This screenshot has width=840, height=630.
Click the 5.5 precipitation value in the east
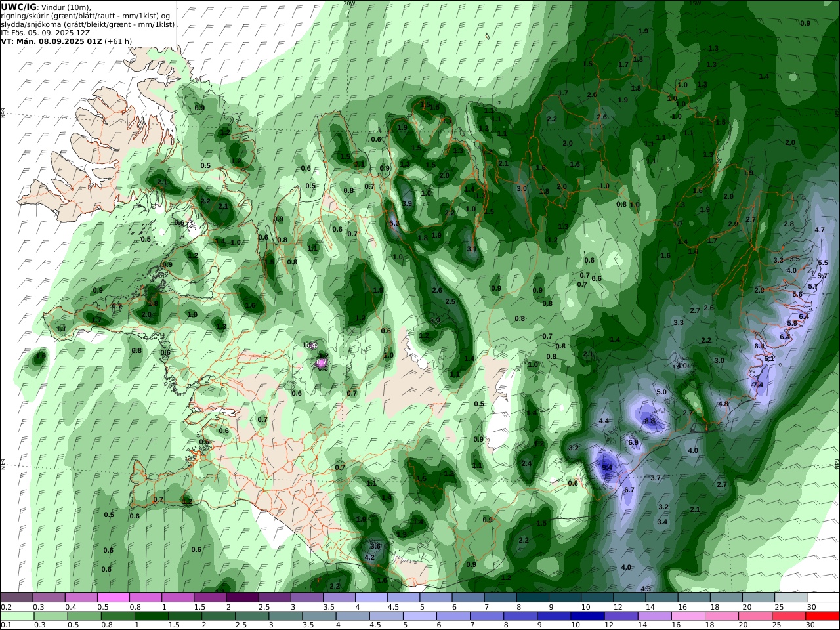pyautogui.click(x=823, y=262)
